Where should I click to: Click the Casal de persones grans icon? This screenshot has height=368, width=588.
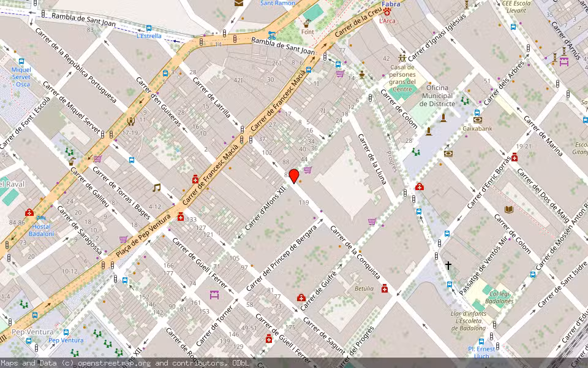coord(402,58)
